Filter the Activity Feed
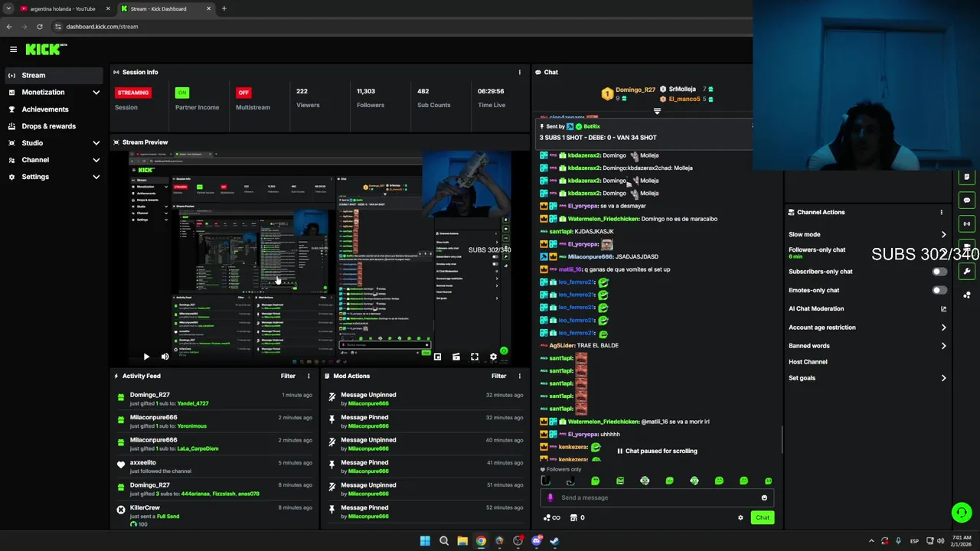Image resolution: width=980 pixels, height=551 pixels. click(288, 376)
